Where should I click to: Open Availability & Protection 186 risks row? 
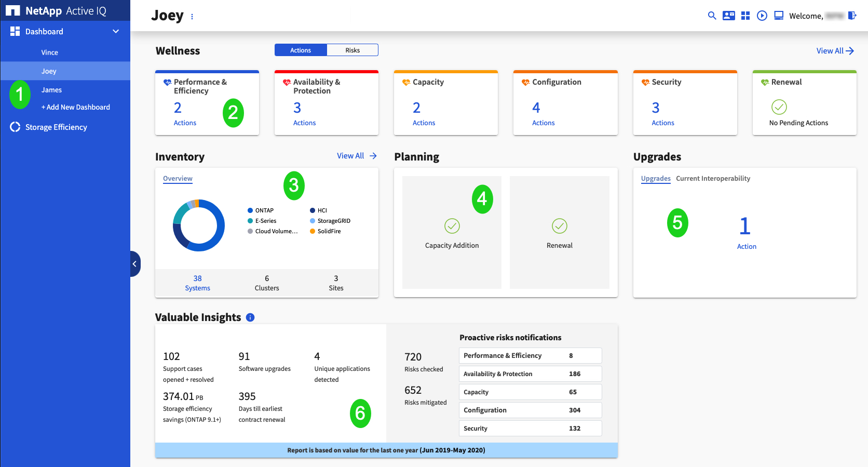tap(531, 373)
